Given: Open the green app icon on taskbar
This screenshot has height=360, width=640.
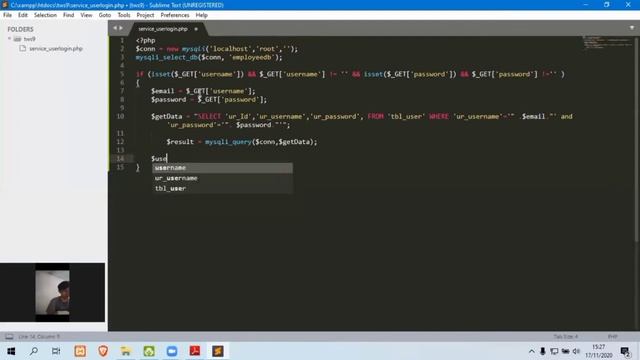Looking at the screenshot, I should point(149,351).
